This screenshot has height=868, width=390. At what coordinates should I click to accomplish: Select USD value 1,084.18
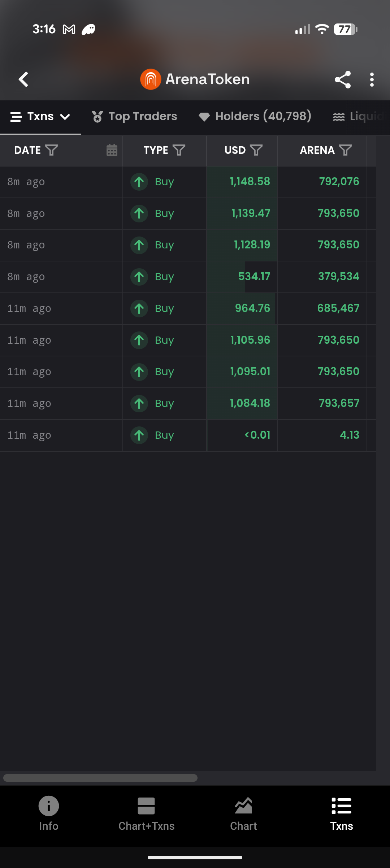(250, 403)
